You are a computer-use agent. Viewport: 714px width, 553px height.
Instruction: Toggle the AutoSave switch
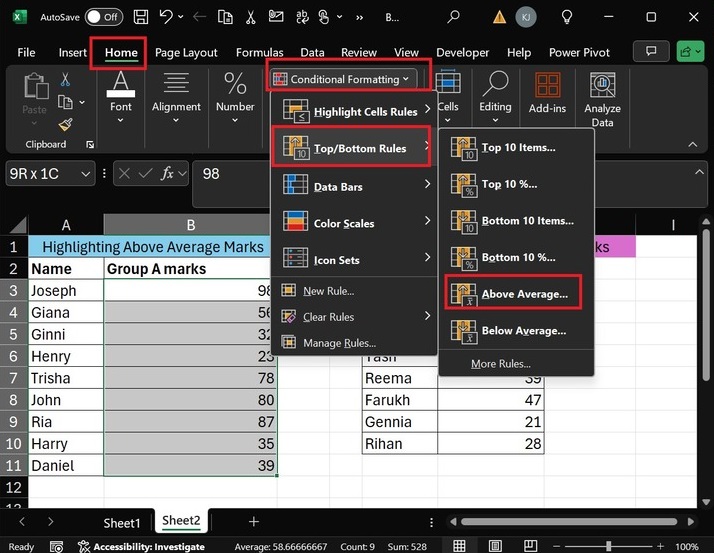(104, 17)
